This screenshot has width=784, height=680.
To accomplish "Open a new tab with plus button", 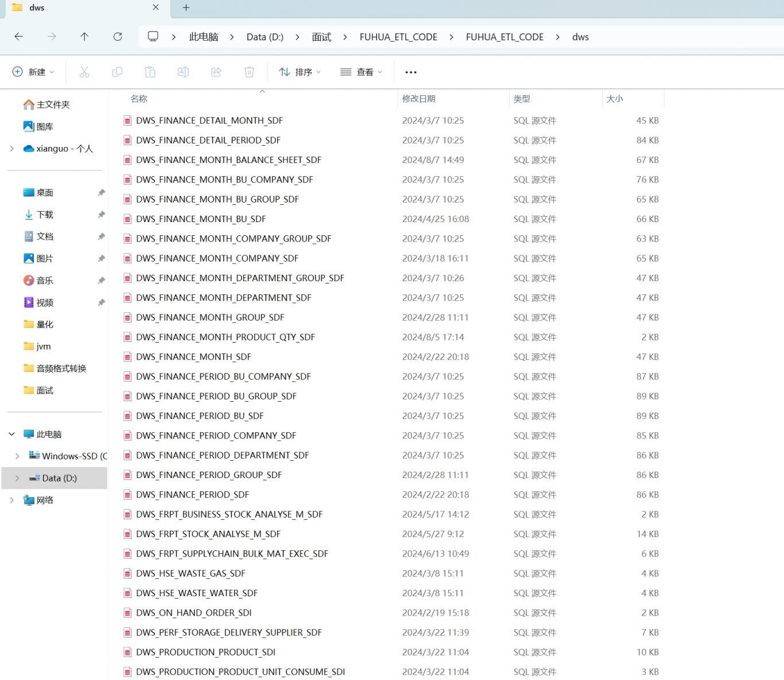I will tap(186, 7).
